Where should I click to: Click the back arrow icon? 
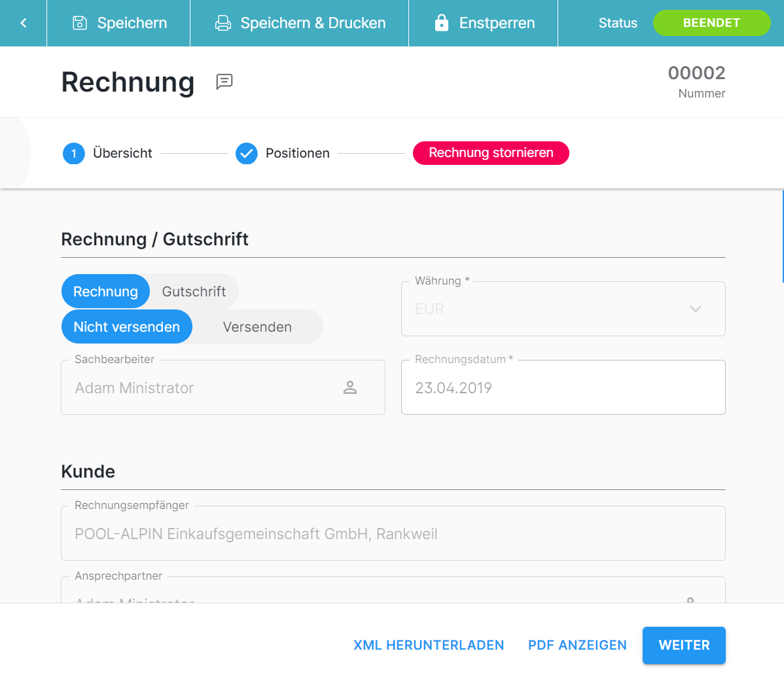[x=24, y=23]
